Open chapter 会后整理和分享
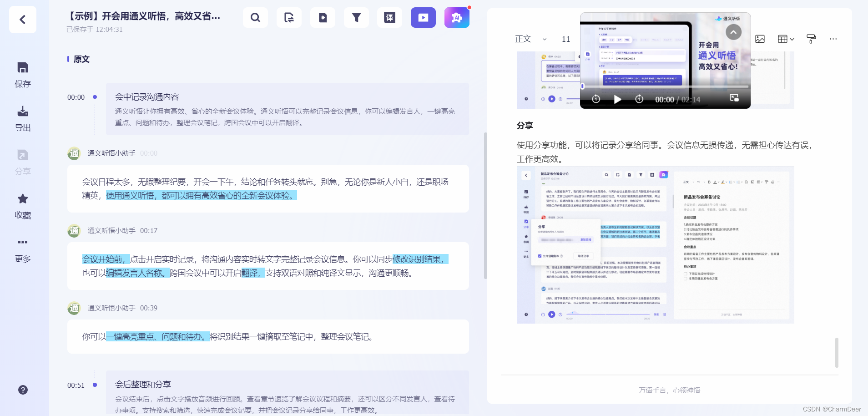This screenshot has height=416, width=868. click(x=288, y=393)
